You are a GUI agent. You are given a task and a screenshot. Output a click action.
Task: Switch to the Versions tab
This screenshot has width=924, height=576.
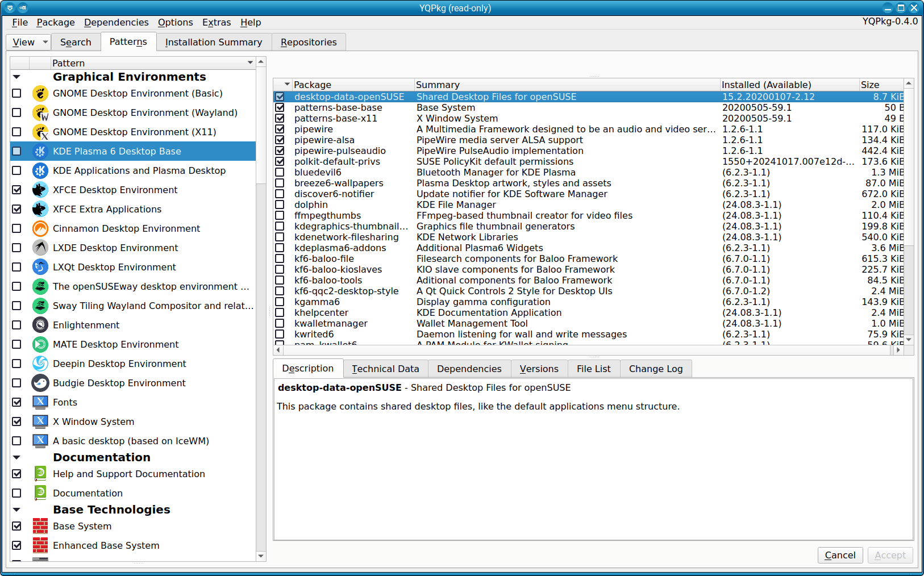[x=539, y=369]
